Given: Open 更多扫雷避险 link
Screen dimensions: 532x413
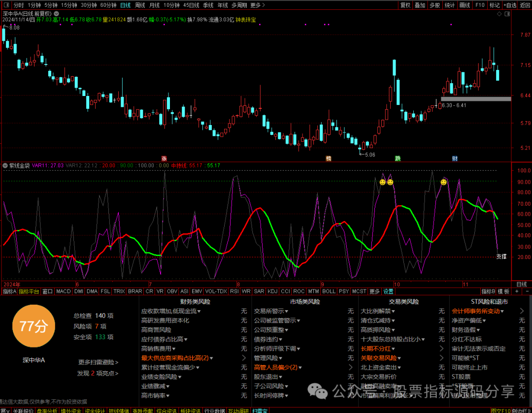Looking at the screenshot, I should click(98, 362).
